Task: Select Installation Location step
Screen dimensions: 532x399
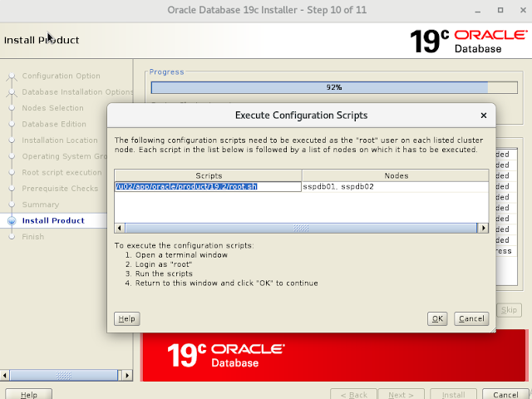Action: [x=60, y=140]
